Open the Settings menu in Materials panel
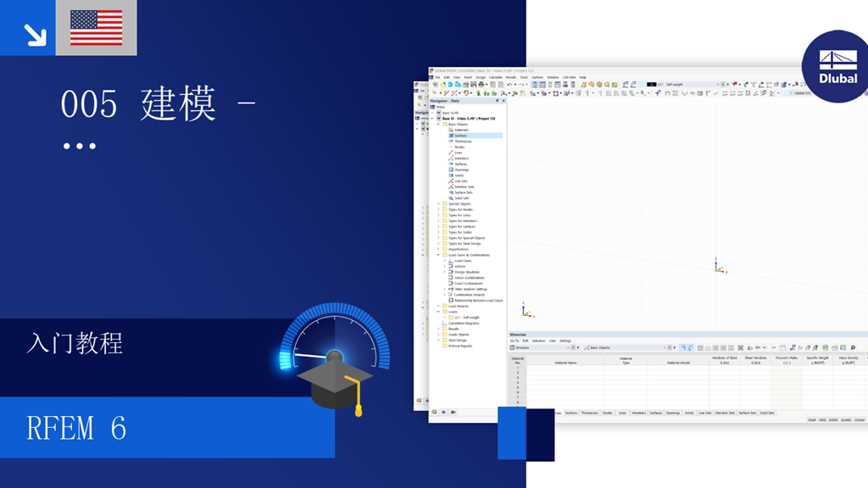Screen dimensions: 868x488 tap(565, 341)
